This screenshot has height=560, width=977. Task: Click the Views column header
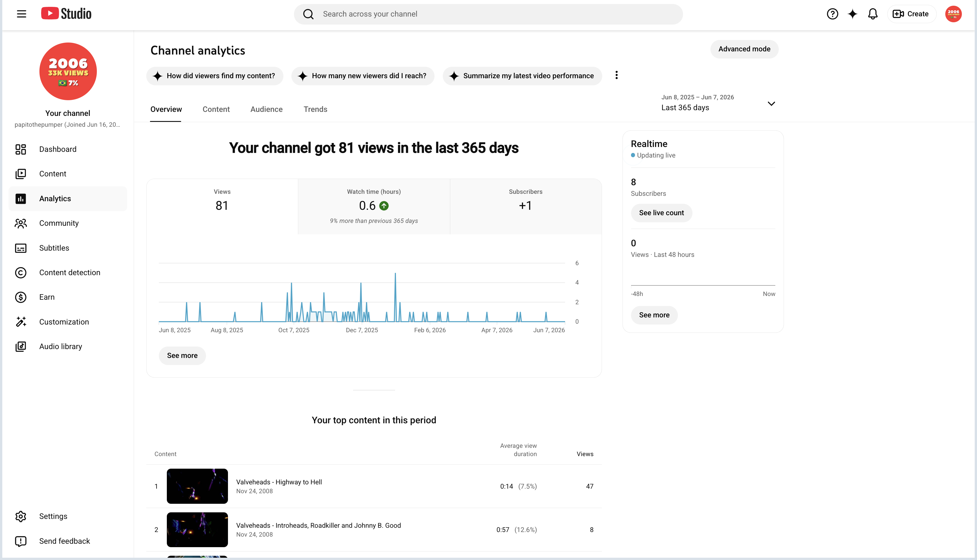point(585,454)
